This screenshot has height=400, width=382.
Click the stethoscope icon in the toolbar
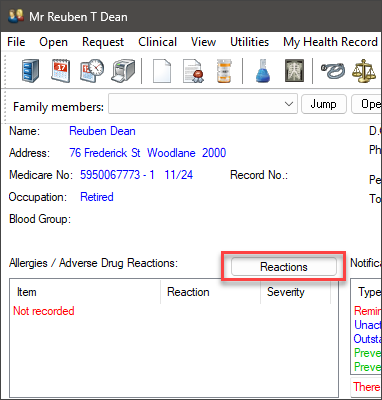tap(333, 71)
